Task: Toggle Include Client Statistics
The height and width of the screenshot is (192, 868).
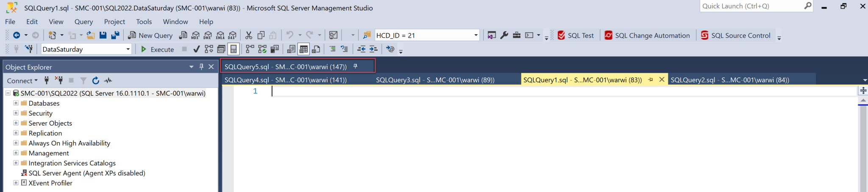Action: (275, 49)
